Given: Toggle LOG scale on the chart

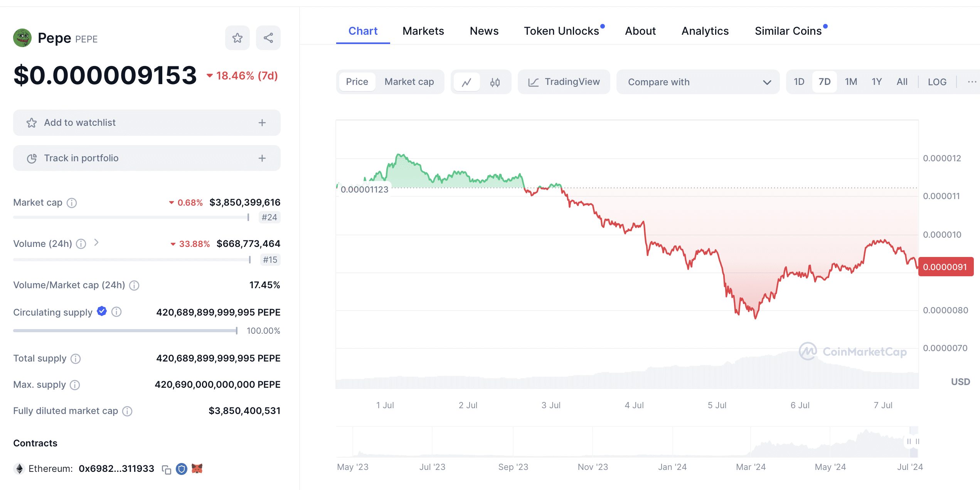Looking at the screenshot, I should 937,82.
